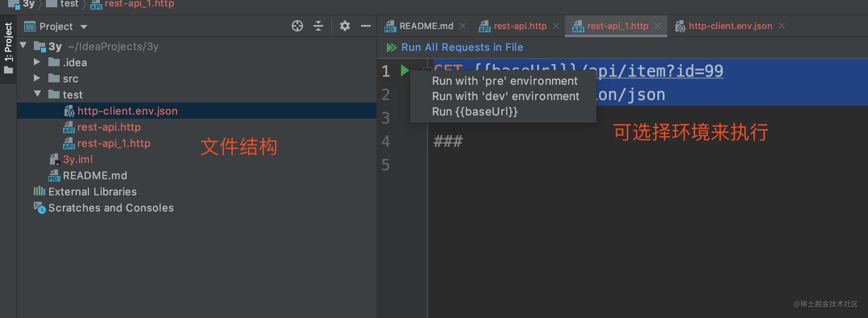Click the API icon next to rest-api.http in the tree
Viewport: 868px width, 318px height.
pyautogui.click(x=69, y=127)
